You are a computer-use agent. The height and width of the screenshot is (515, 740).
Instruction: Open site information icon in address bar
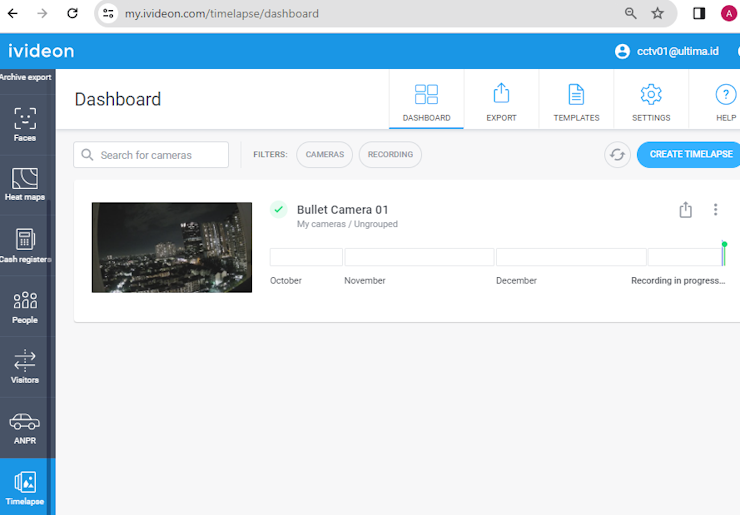click(108, 13)
